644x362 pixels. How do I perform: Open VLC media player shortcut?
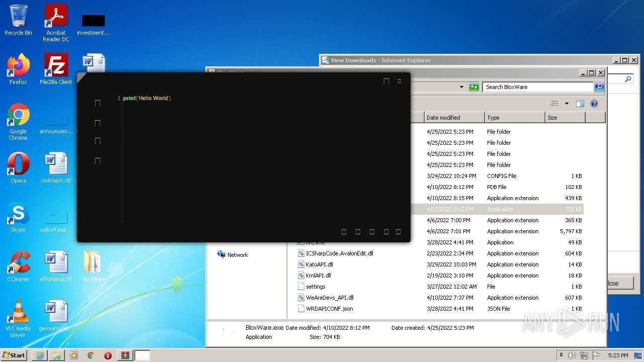[x=18, y=319]
